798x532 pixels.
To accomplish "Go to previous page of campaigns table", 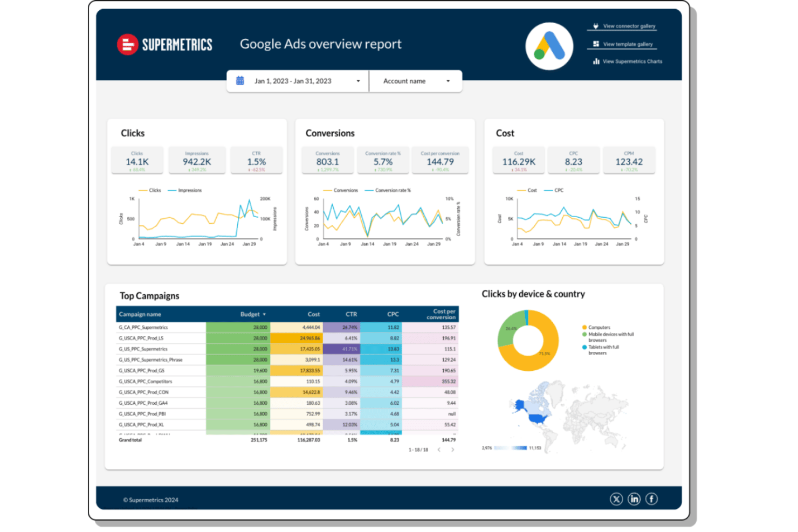I will click(x=439, y=450).
